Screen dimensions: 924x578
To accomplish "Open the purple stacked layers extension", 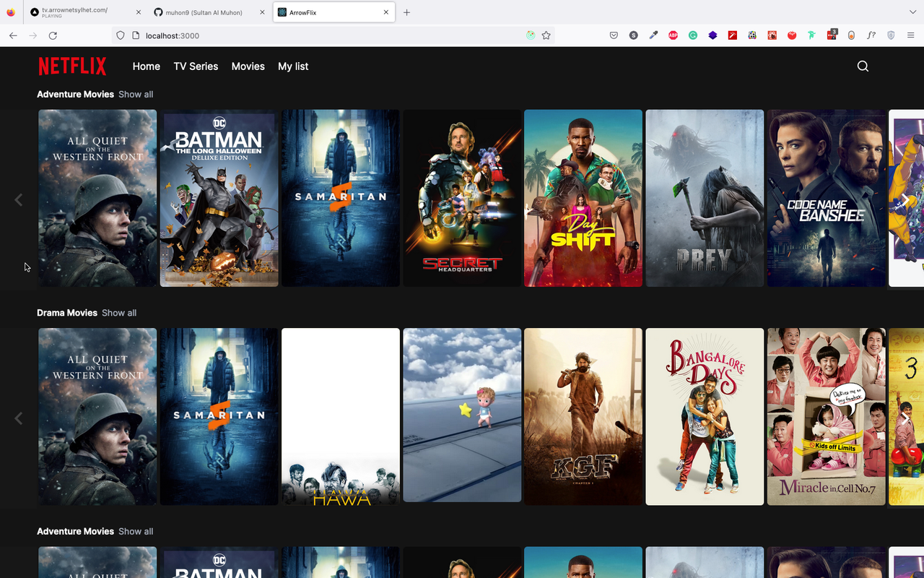I will pyautogui.click(x=712, y=35).
